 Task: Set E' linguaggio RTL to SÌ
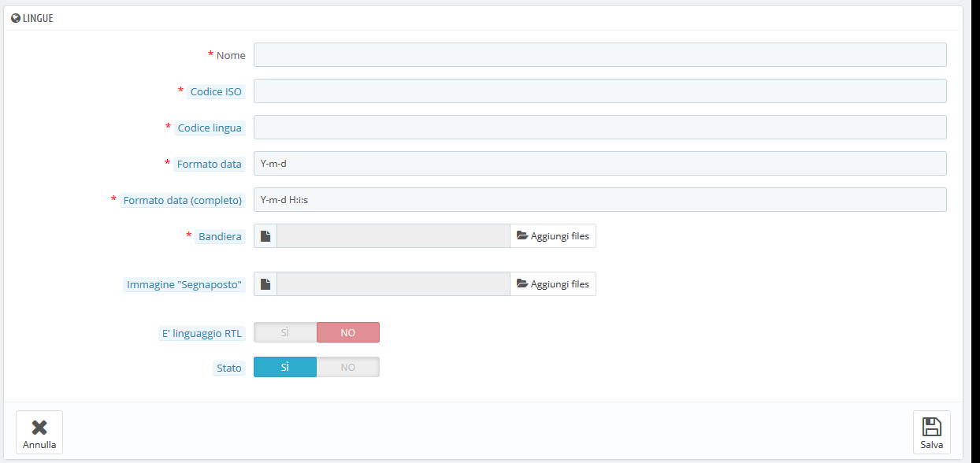(x=285, y=332)
